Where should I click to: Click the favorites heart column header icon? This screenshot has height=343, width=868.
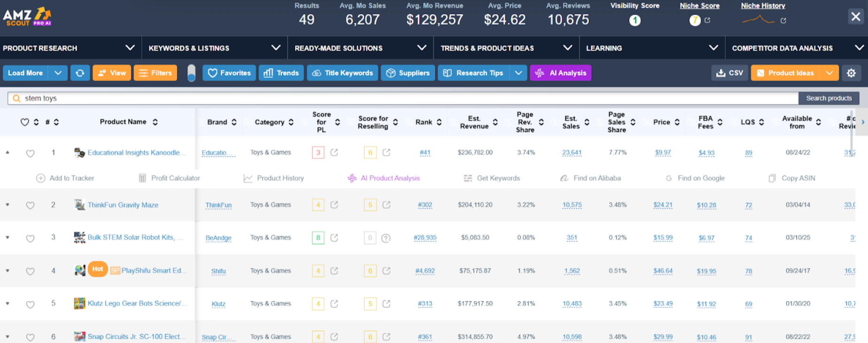coord(25,122)
